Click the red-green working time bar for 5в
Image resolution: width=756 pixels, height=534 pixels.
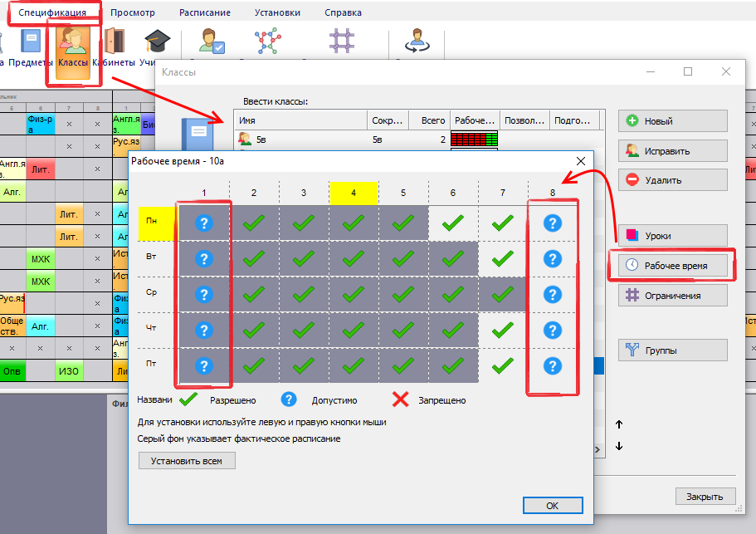click(x=474, y=140)
